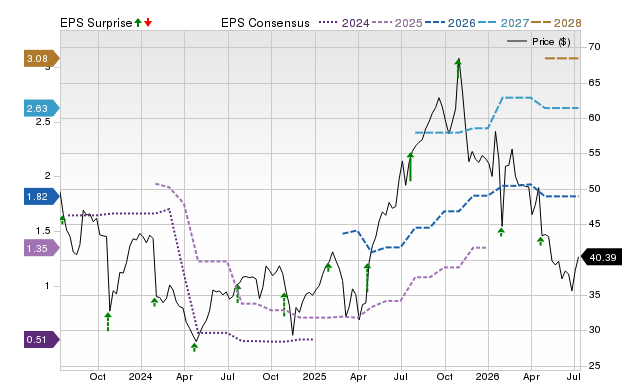This screenshot has height=382, width=640.
Task: Select the 2028 consensus legend entry
Action: 556,23
